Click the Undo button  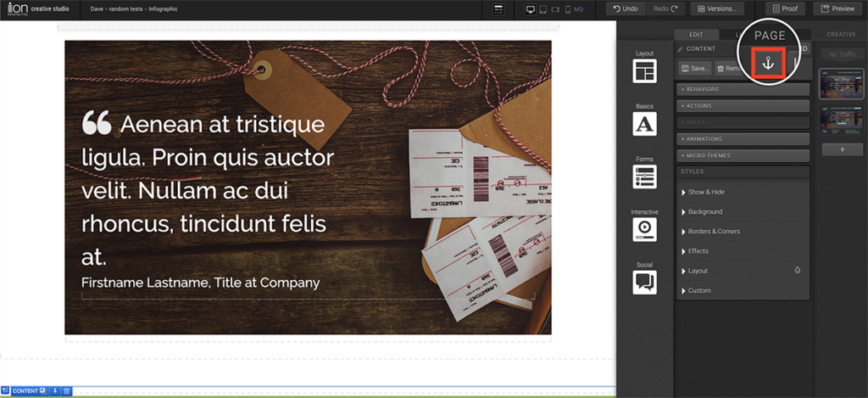pos(624,8)
